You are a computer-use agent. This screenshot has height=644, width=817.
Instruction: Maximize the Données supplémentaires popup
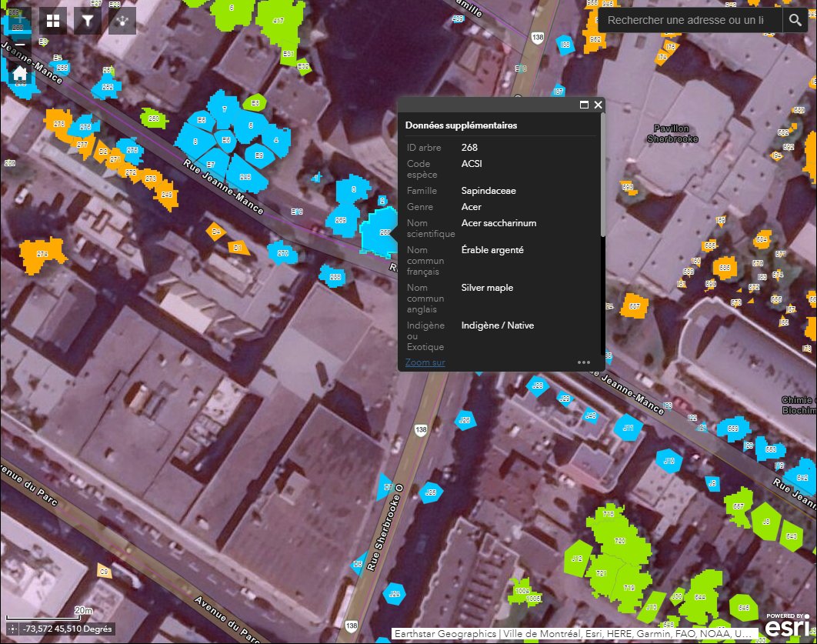(x=584, y=105)
